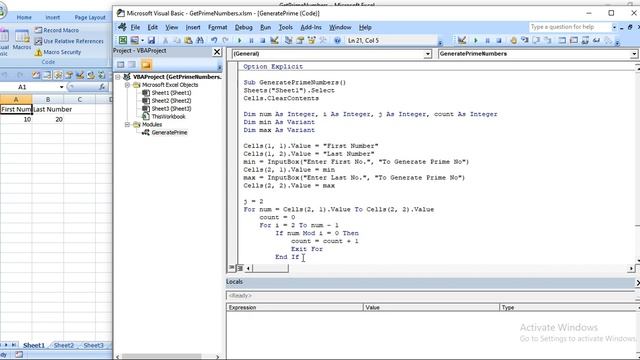The width and height of the screenshot is (640, 360).
Task: Toggle Folders in the Project Explorer
Action: (x=146, y=64)
